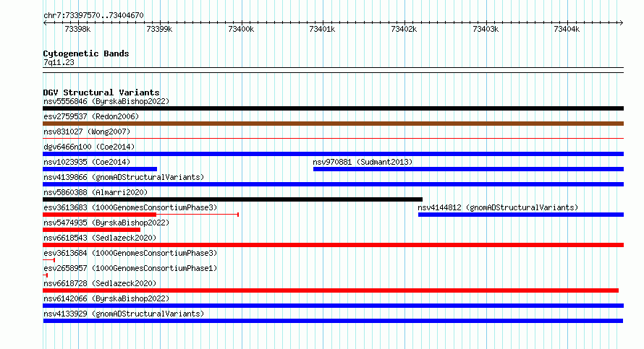Image resolution: width=644 pixels, height=349 pixels.
Task: Click the 73404k ruler mark
Action: tap(567, 29)
